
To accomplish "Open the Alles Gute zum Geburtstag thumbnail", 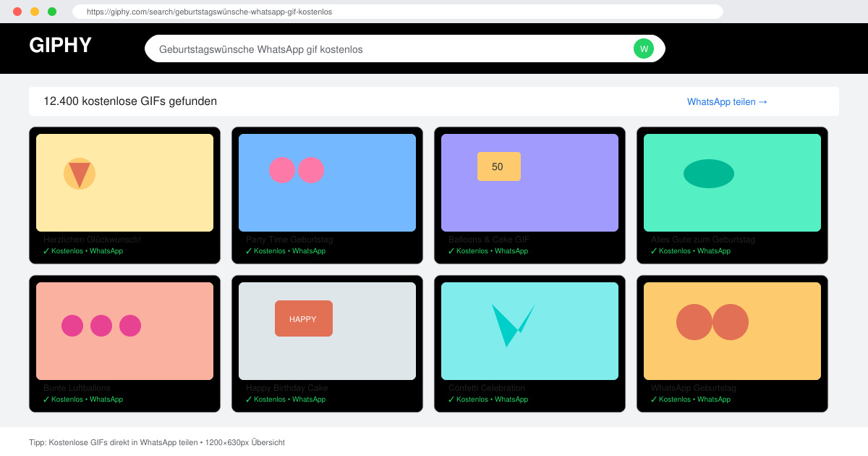I will (732, 182).
